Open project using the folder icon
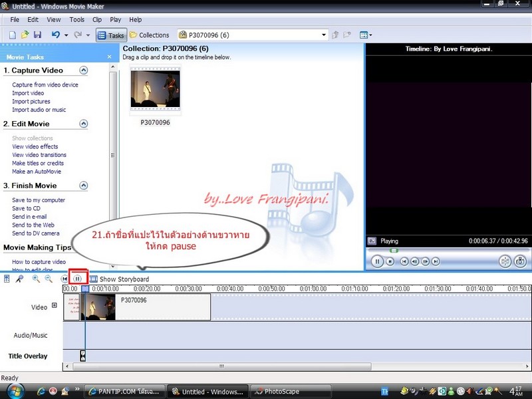The width and height of the screenshot is (532, 399). tap(25, 35)
